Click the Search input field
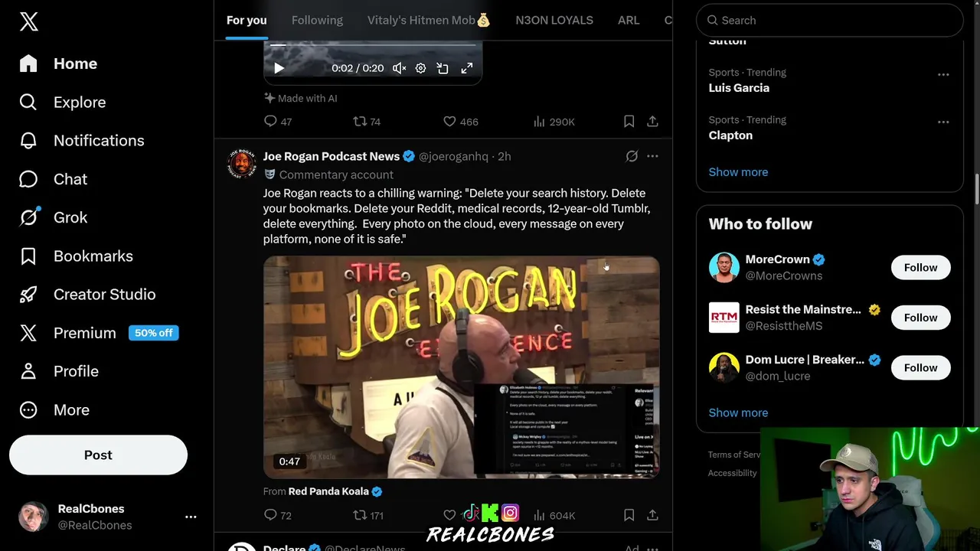Viewport: 980px width, 551px height. (830, 20)
